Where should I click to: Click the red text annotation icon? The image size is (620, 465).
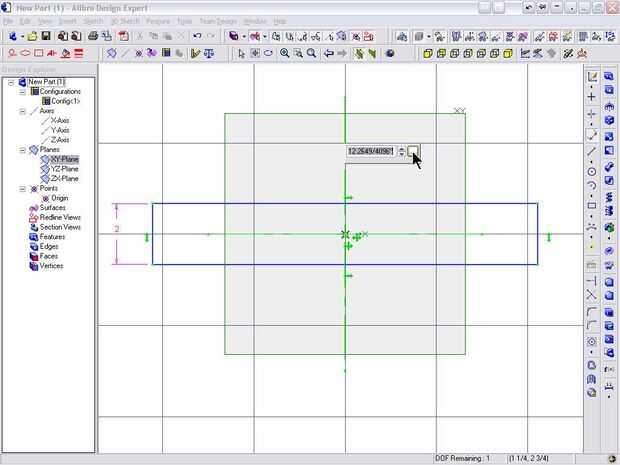point(52,53)
